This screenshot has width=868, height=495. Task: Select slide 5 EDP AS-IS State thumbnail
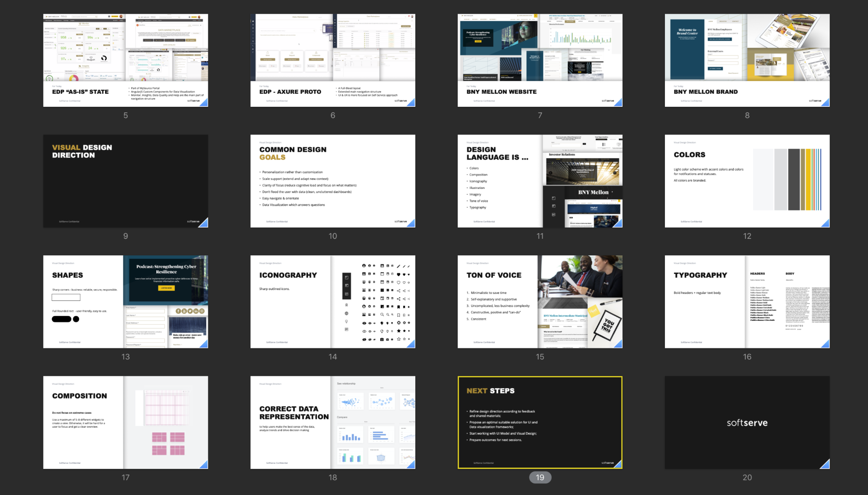[x=125, y=60]
